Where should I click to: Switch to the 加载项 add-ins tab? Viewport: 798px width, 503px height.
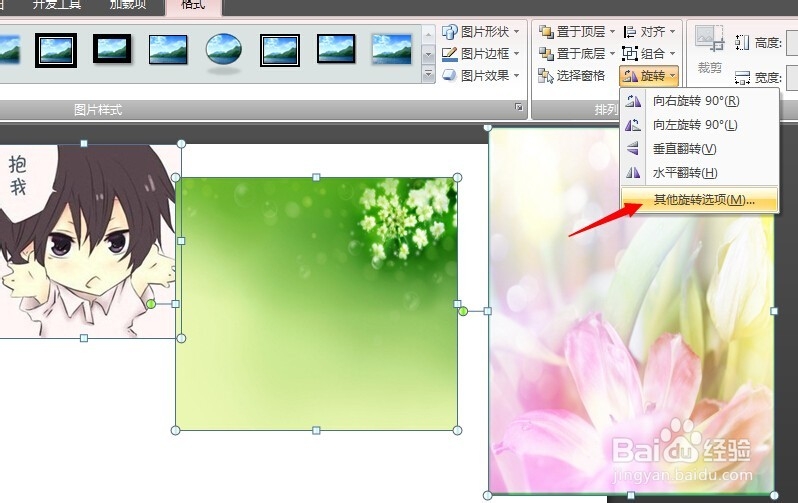(128, 5)
